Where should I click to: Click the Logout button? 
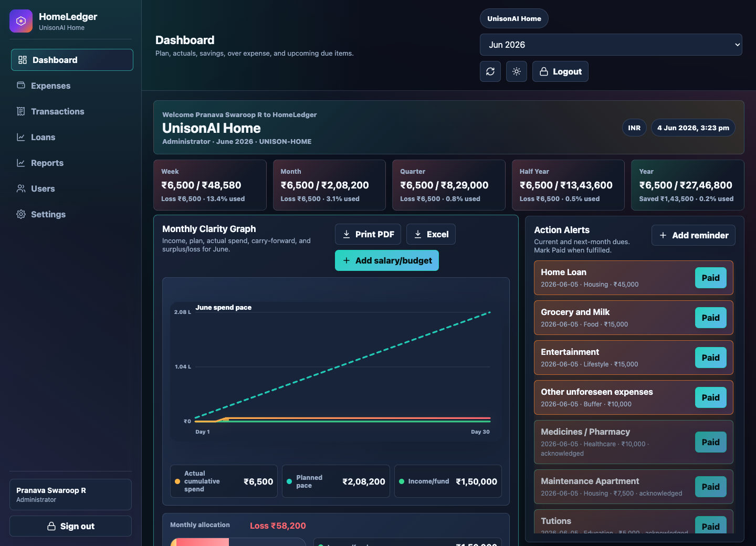(x=560, y=71)
